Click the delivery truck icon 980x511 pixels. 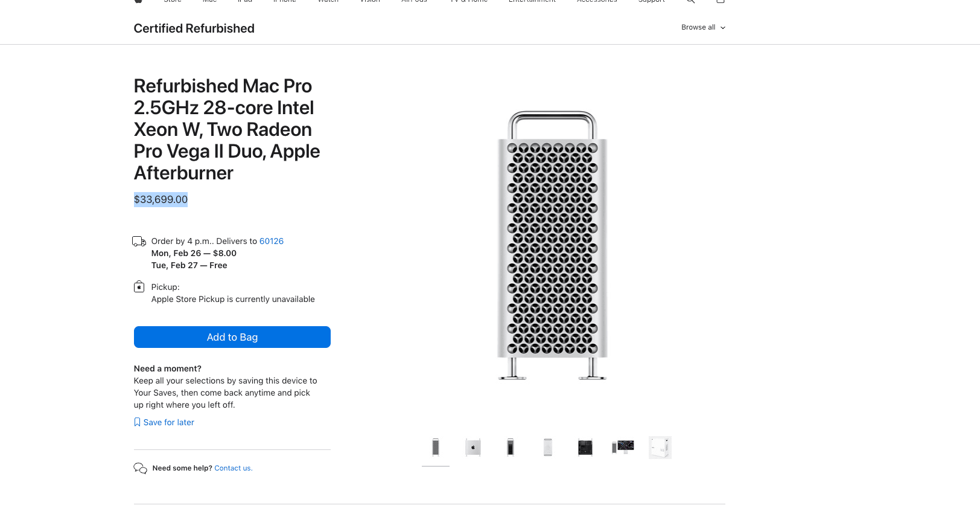click(139, 242)
